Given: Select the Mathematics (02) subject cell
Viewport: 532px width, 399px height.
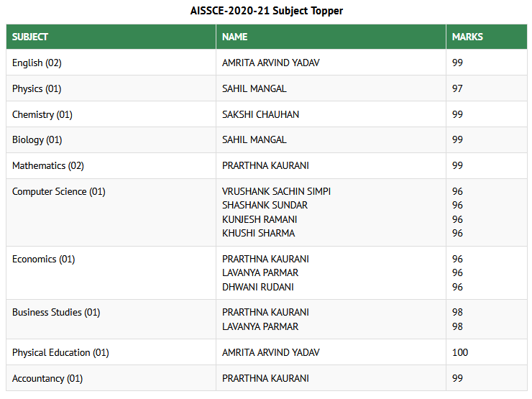Looking at the screenshot, I should (x=47, y=165).
